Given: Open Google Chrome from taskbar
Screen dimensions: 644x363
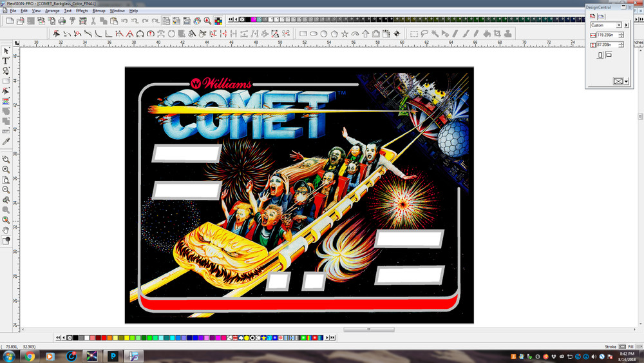Looking at the screenshot, I should pos(29,356).
